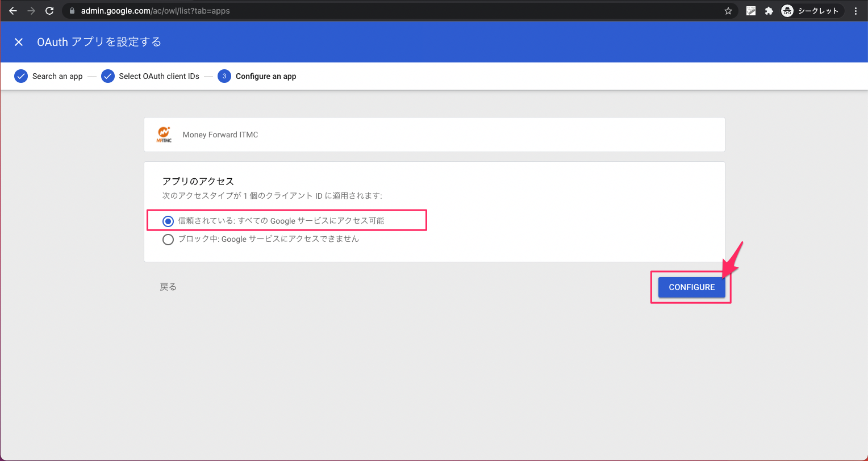The height and width of the screenshot is (461, 868).
Task: Click 戻る to go back
Action: pyautogui.click(x=168, y=287)
